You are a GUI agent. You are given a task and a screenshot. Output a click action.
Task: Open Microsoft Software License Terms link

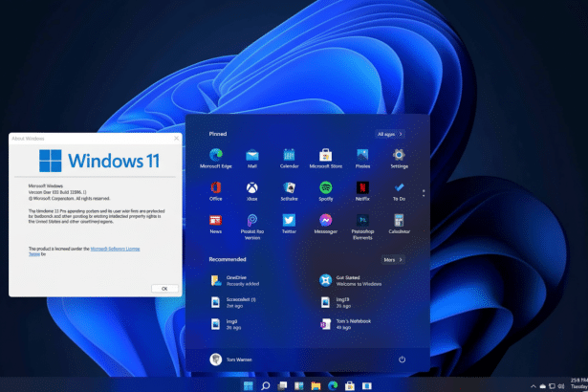click(115, 249)
